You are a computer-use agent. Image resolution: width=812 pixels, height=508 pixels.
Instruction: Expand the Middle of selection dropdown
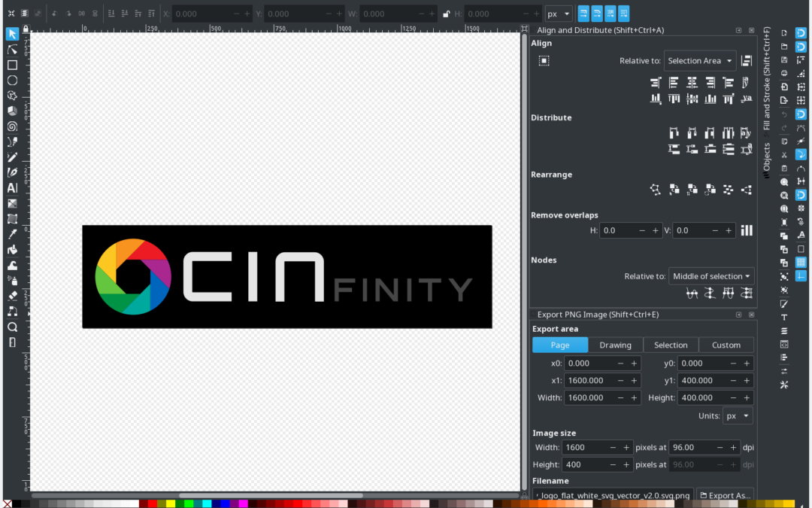click(x=711, y=276)
